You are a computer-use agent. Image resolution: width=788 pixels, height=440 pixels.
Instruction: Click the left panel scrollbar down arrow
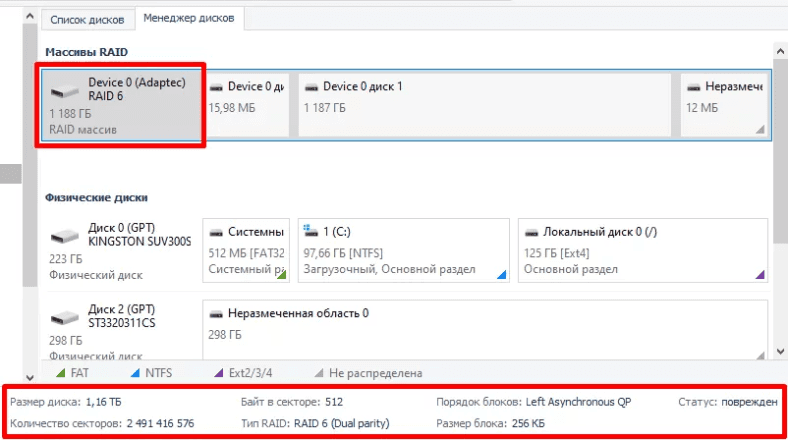30,377
